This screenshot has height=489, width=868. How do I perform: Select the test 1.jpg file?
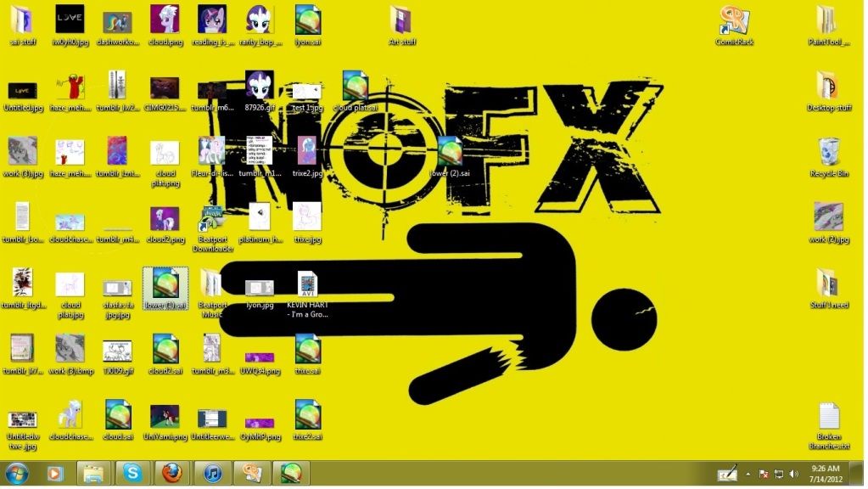tap(306, 95)
